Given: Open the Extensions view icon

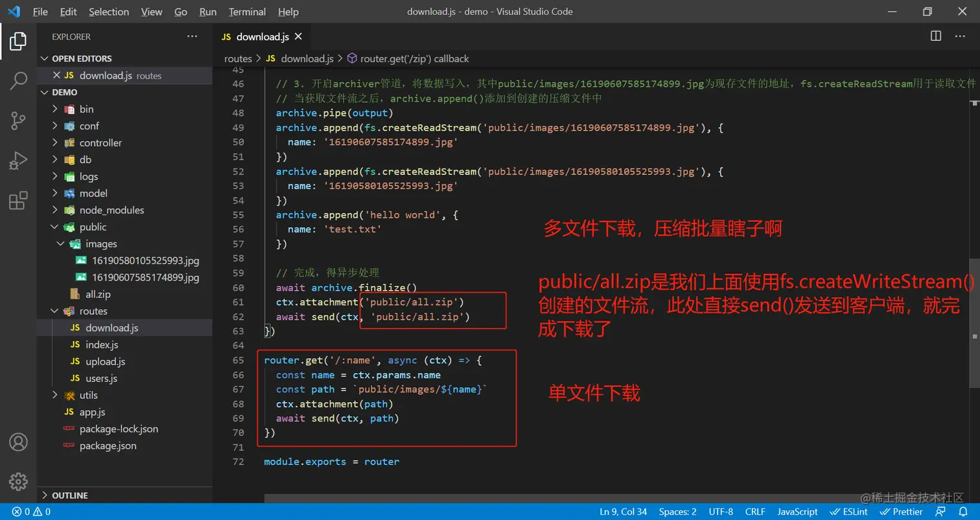Looking at the screenshot, I should (18, 201).
